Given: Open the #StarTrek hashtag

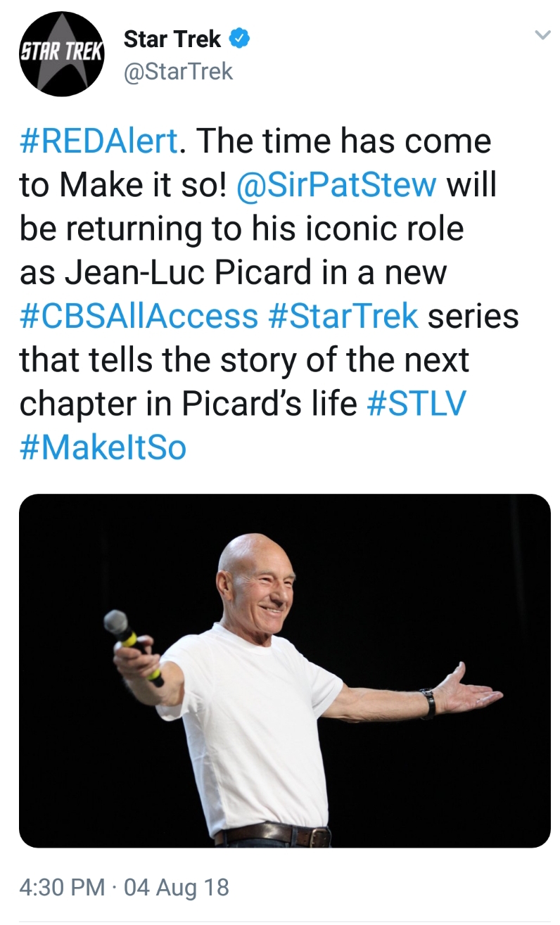Looking at the screenshot, I should pos(325,317).
